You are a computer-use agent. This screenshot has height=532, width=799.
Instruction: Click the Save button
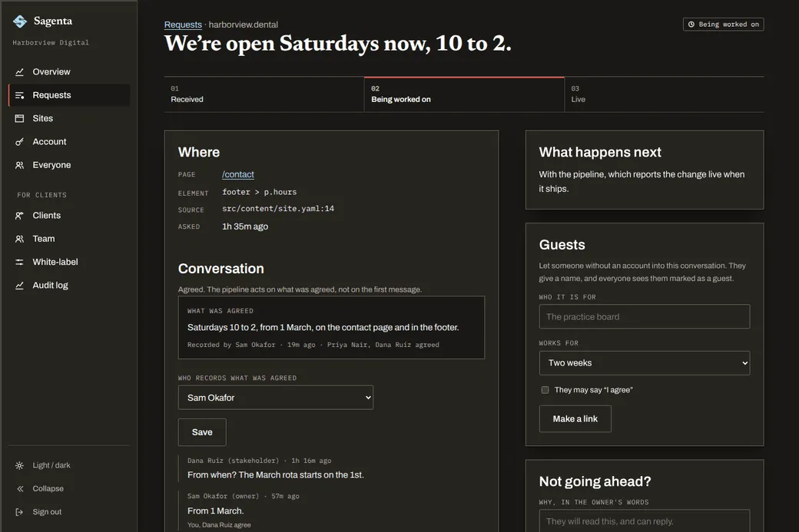coord(202,432)
